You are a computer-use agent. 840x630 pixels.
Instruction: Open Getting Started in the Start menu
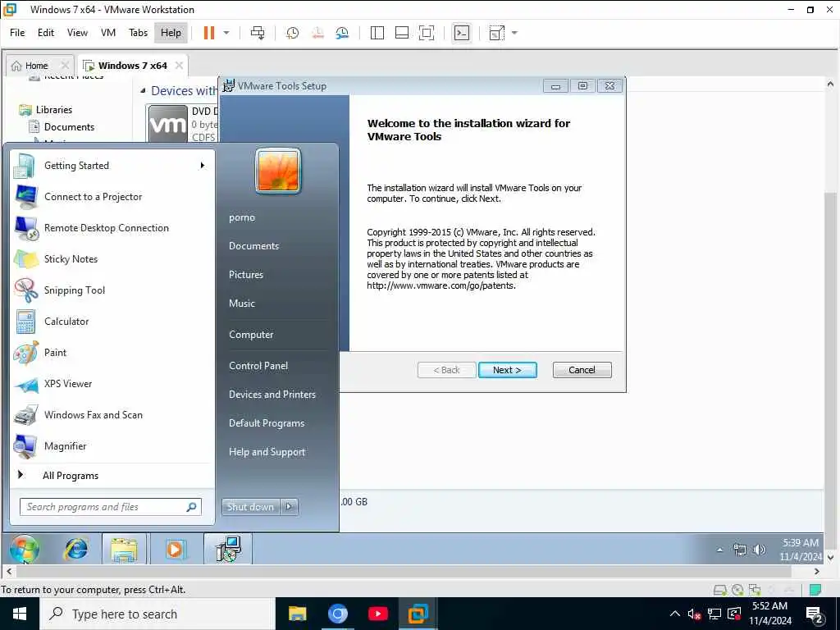76,166
